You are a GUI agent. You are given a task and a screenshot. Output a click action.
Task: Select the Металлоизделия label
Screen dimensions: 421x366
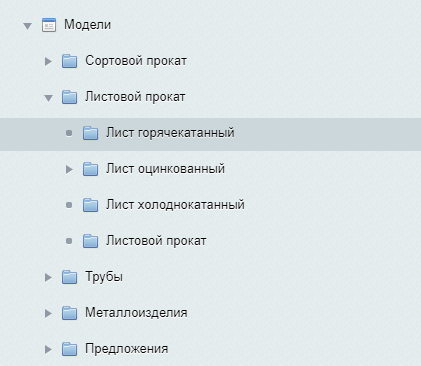click(136, 313)
